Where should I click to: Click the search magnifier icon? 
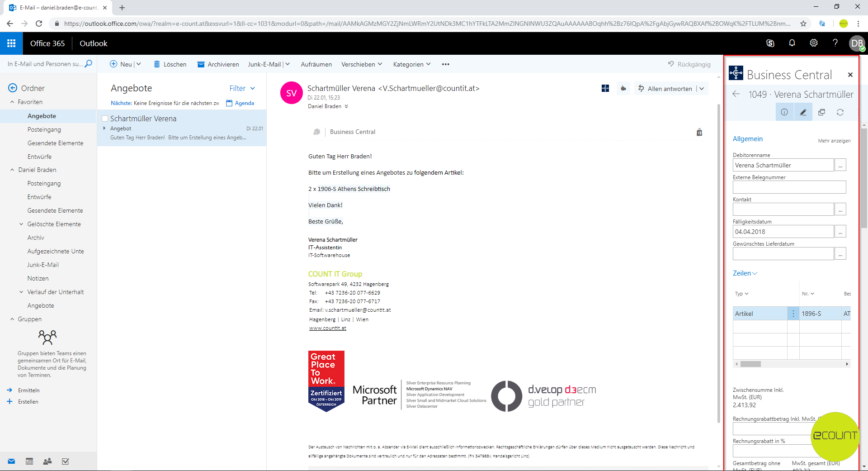(89, 64)
